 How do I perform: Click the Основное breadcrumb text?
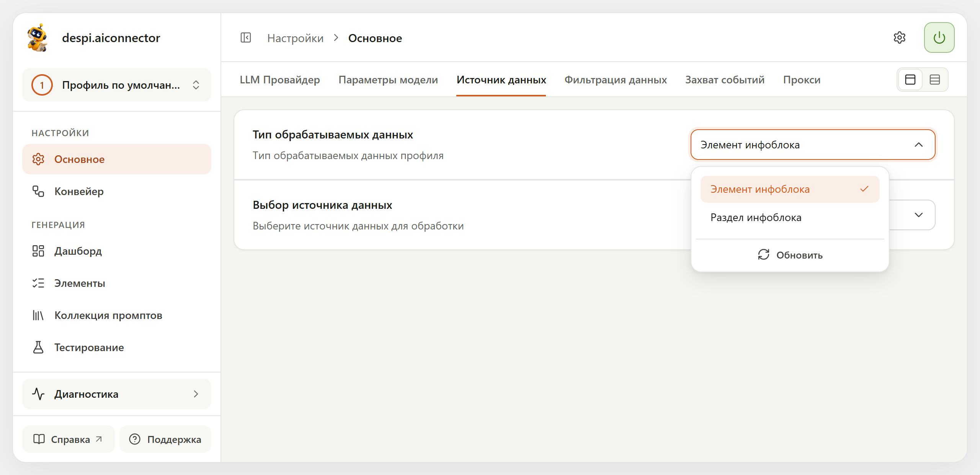coord(375,38)
